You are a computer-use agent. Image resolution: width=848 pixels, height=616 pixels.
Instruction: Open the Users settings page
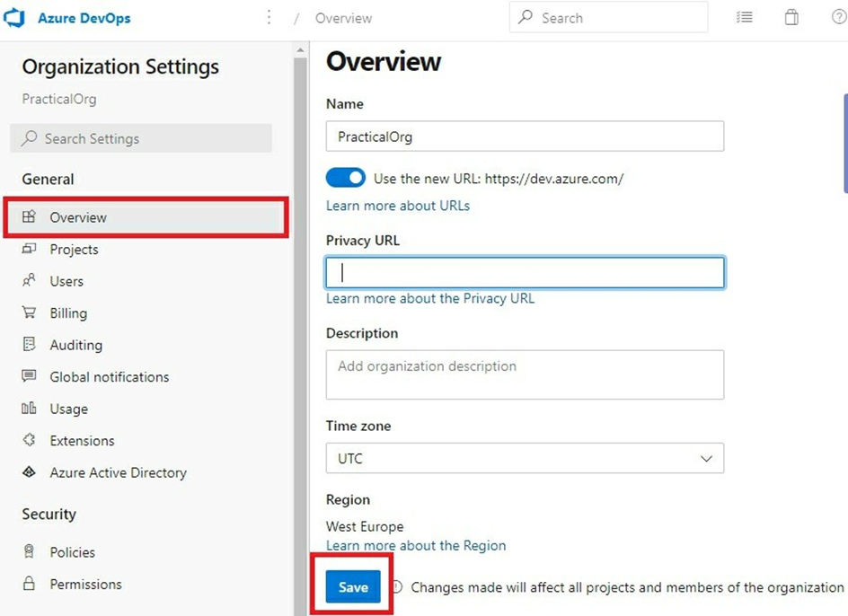[x=66, y=281]
